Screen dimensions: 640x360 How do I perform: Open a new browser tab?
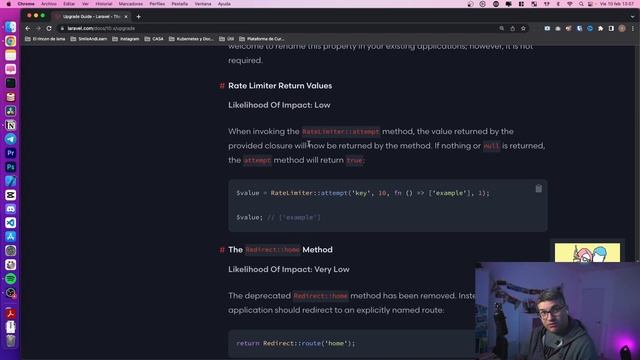click(138, 17)
